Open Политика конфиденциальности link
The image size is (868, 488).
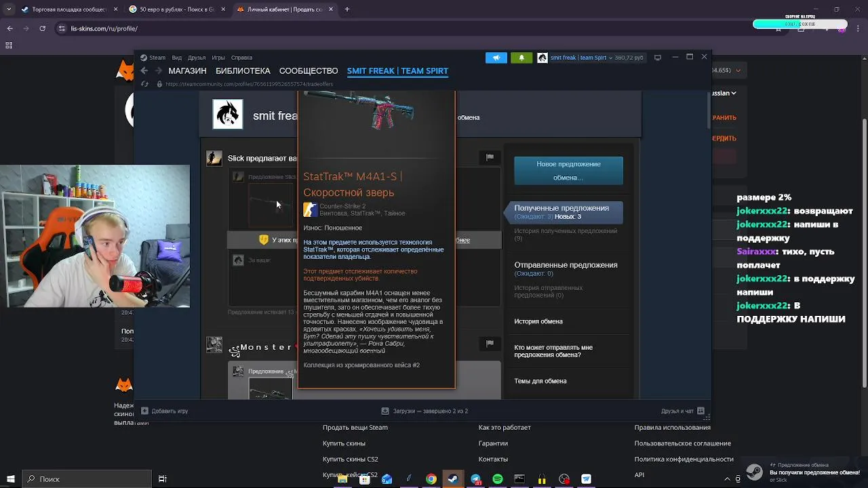[684, 460]
